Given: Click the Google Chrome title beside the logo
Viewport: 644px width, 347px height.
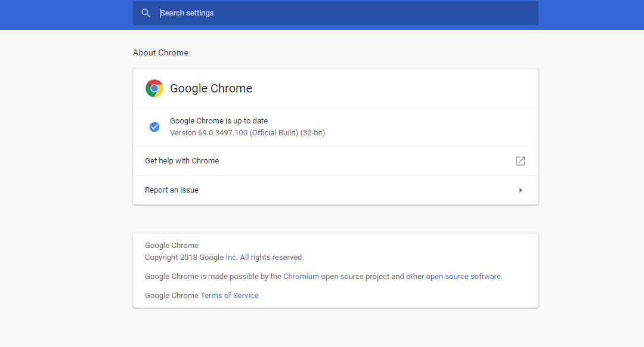Looking at the screenshot, I should coord(211,88).
